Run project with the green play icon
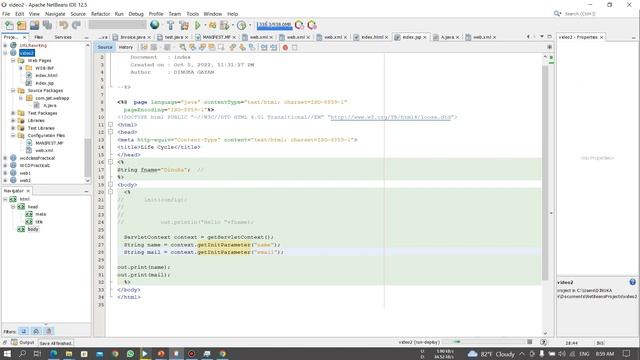Viewport: 640px width, 360px height. pos(198,25)
